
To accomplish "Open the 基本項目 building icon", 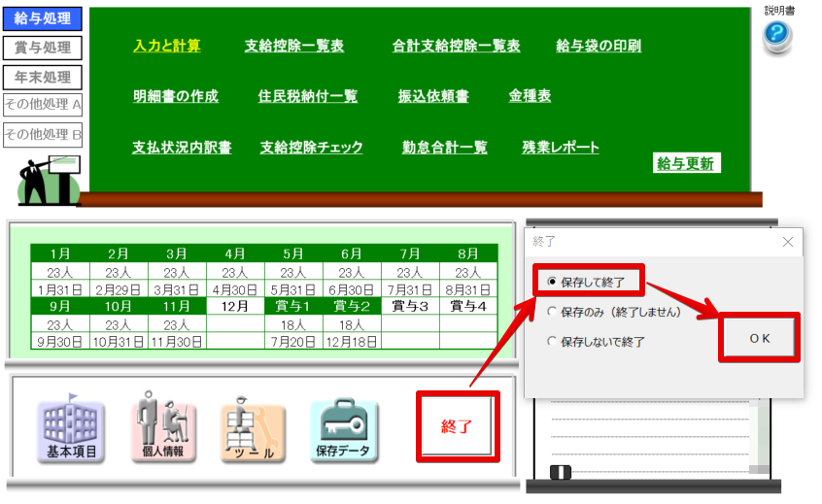I will point(71,429).
